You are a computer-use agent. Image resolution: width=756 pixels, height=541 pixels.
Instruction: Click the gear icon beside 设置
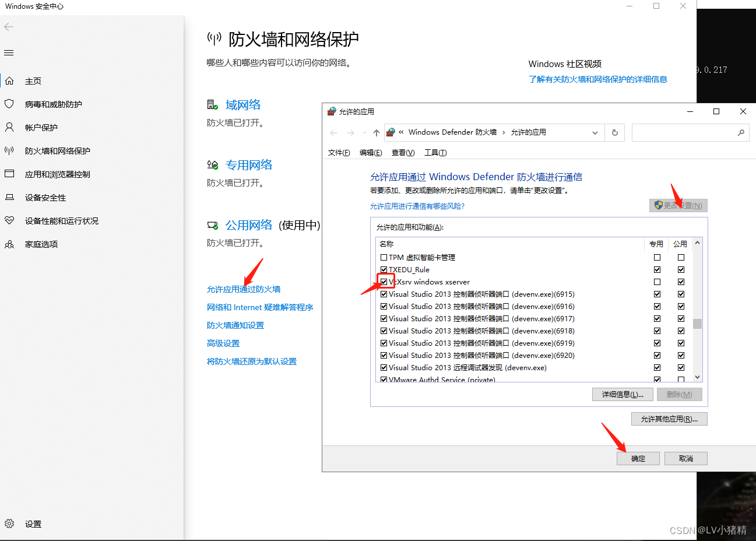point(9,524)
